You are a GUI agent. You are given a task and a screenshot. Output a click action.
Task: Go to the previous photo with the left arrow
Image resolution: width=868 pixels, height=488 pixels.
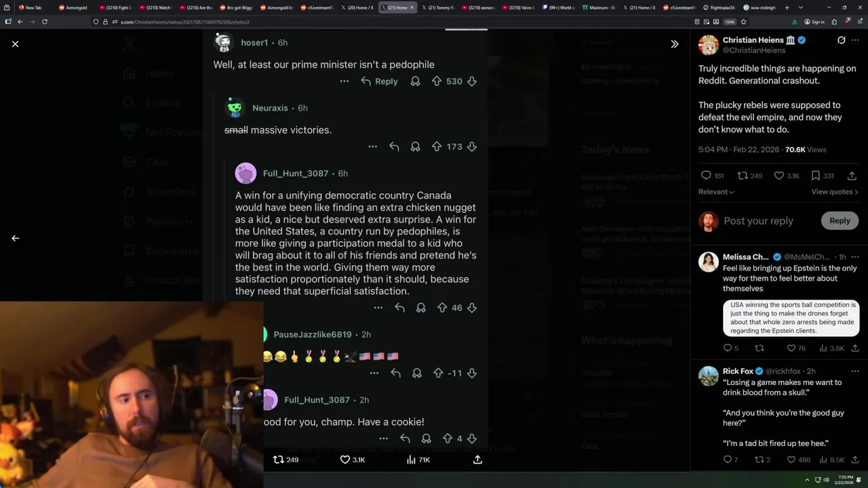(15, 238)
